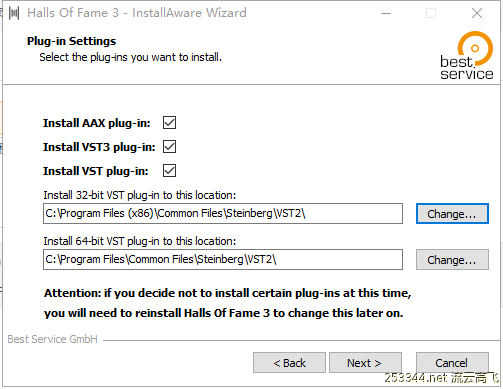The height and width of the screenshot is (389, 503).
Task: Click the 'Plug-in Settings' heading
Action: pos(71,41)
